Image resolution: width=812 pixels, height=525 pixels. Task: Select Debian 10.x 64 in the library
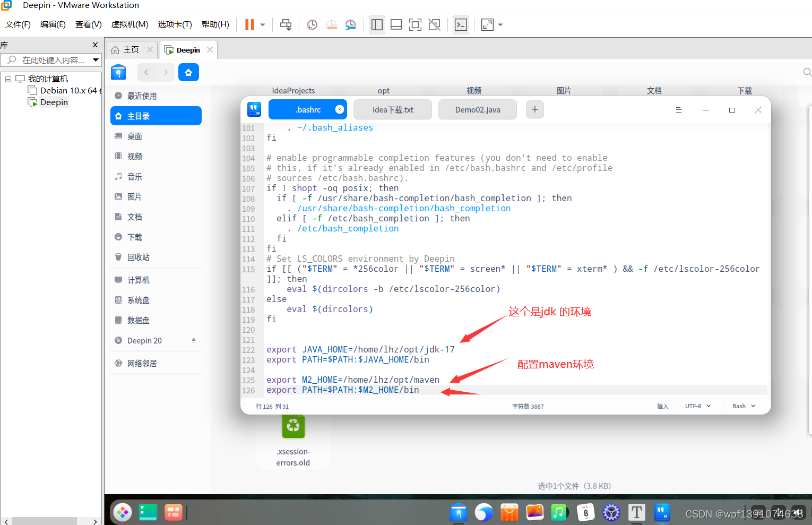63,91
